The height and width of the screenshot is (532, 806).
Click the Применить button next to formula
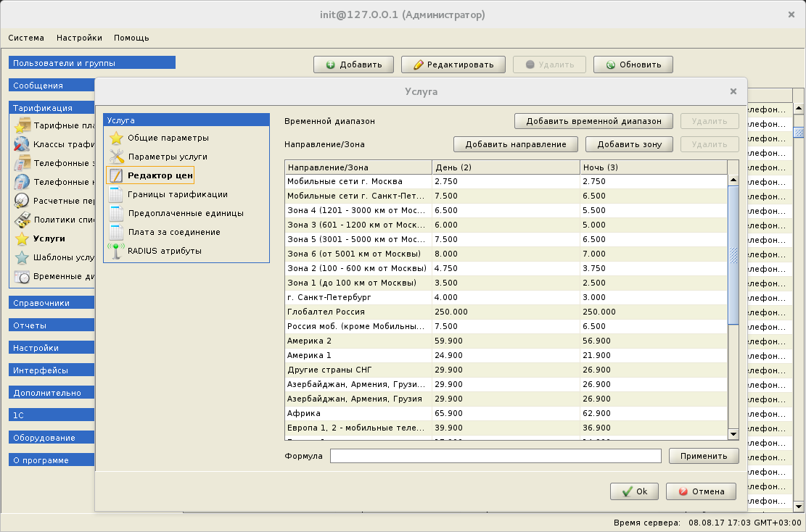tap(703, 456)
